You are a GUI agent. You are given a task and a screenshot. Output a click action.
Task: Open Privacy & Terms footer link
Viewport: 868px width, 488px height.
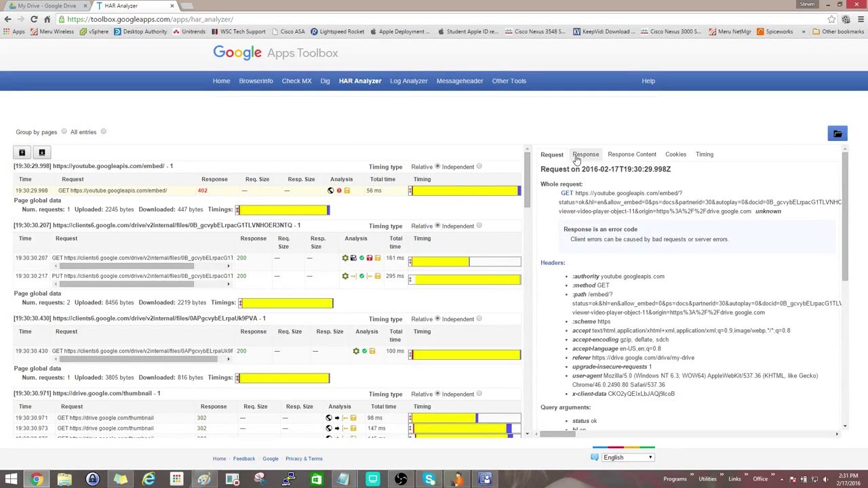pyautogui.click(x=304, y=459)
